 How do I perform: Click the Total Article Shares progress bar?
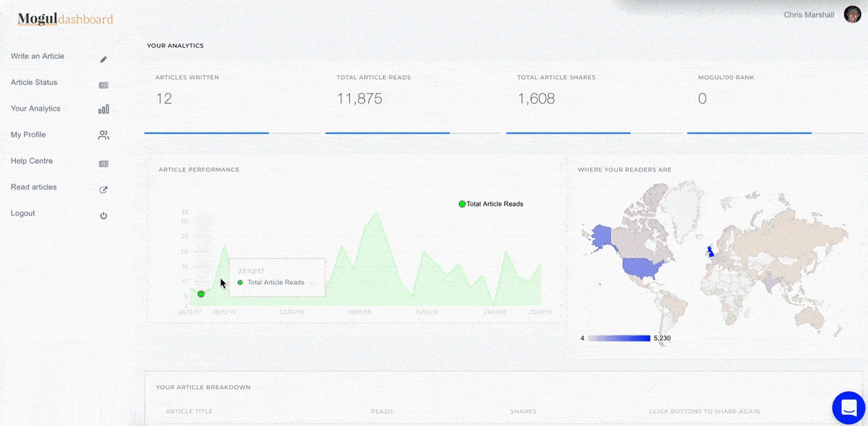(594, 133)
